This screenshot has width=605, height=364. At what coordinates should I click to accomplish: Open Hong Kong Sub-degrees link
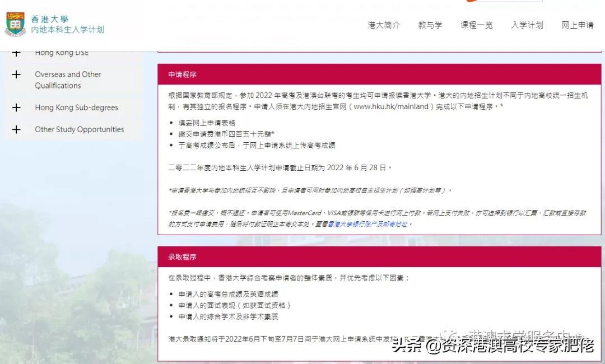coord(76,108)
